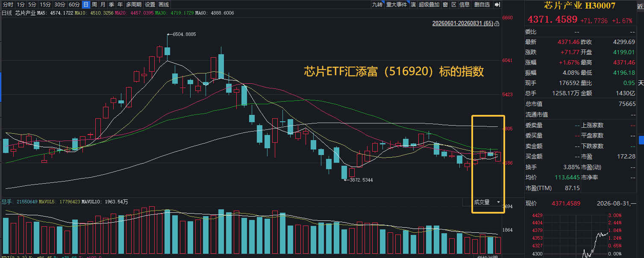This screenshot has height=258, width=644.
Task: Select the 30分 period tab
Action: click(x=60, y=5)
